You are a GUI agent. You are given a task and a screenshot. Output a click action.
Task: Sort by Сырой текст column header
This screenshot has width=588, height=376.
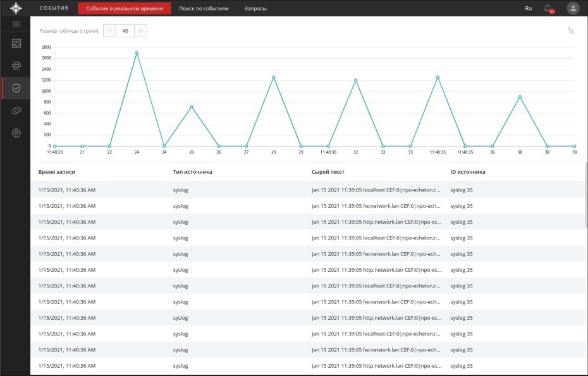pyautogui.click(x=328, y=172)
